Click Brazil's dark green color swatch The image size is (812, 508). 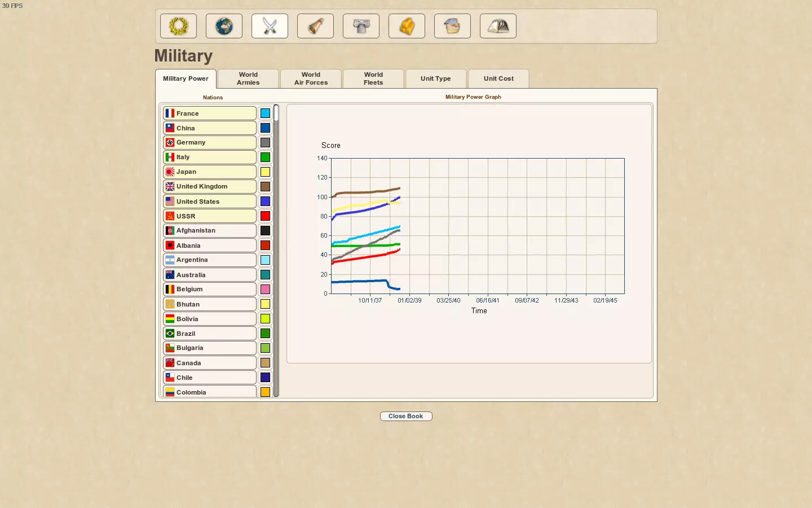265,334
